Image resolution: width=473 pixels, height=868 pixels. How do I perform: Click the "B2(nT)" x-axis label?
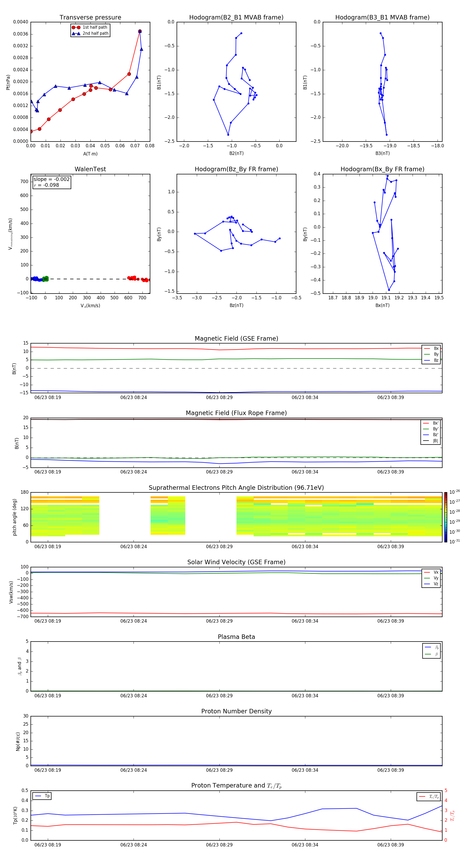pos(236,153)
